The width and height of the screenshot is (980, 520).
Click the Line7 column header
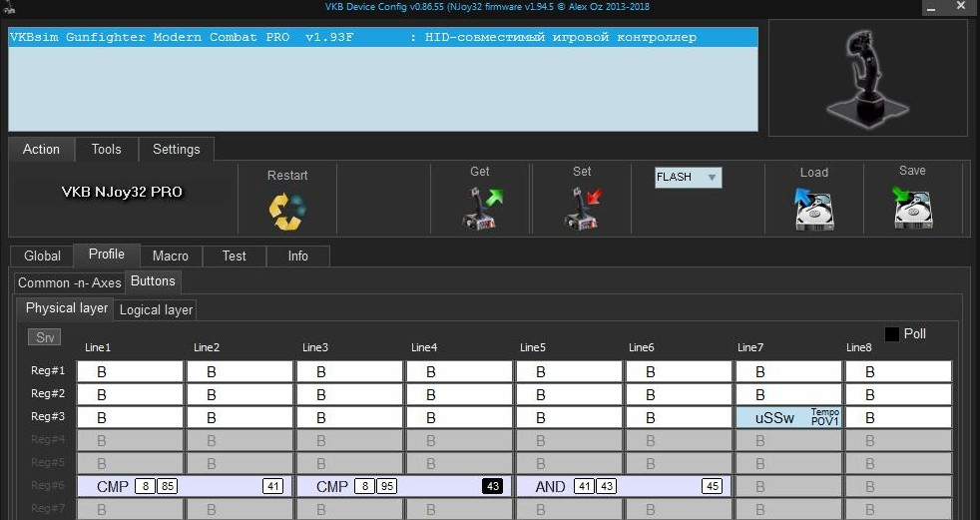(750, 347)
